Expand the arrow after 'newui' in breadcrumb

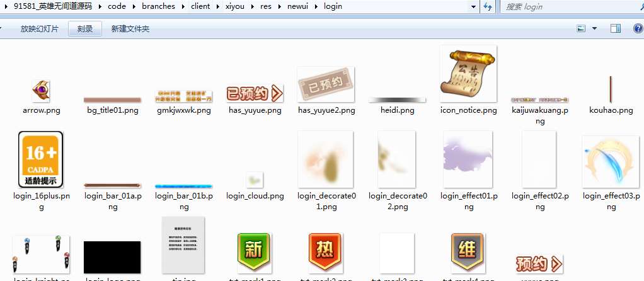point(315,6)
